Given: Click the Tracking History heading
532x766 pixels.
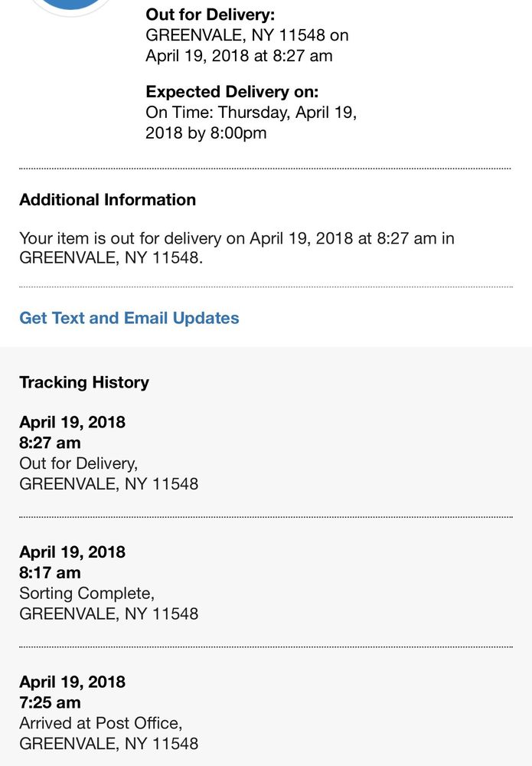Looking at the screenshot, I should click(84, 381).
